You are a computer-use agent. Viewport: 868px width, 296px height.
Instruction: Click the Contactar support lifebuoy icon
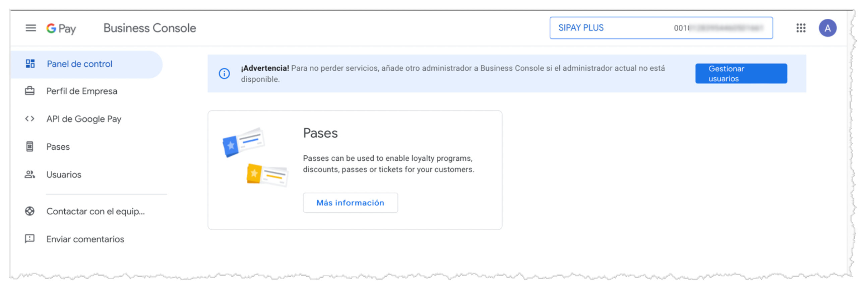click(x=29, y=211)
